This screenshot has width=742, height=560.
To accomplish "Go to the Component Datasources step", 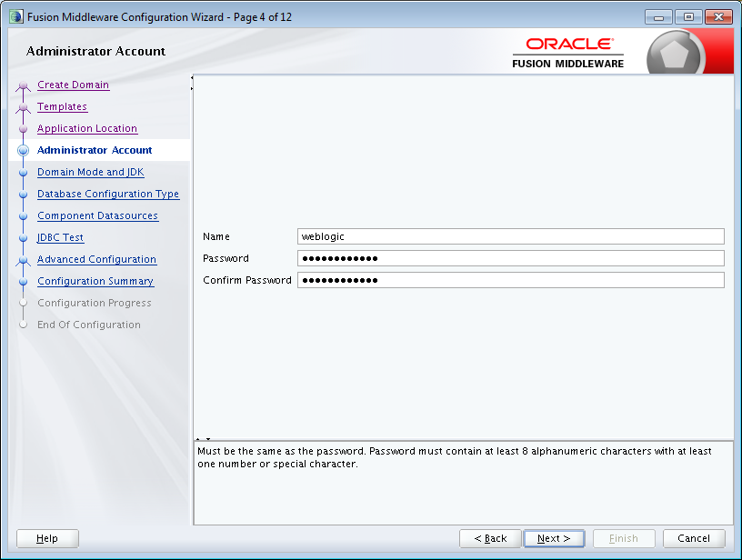I will (x=97, y=215).
